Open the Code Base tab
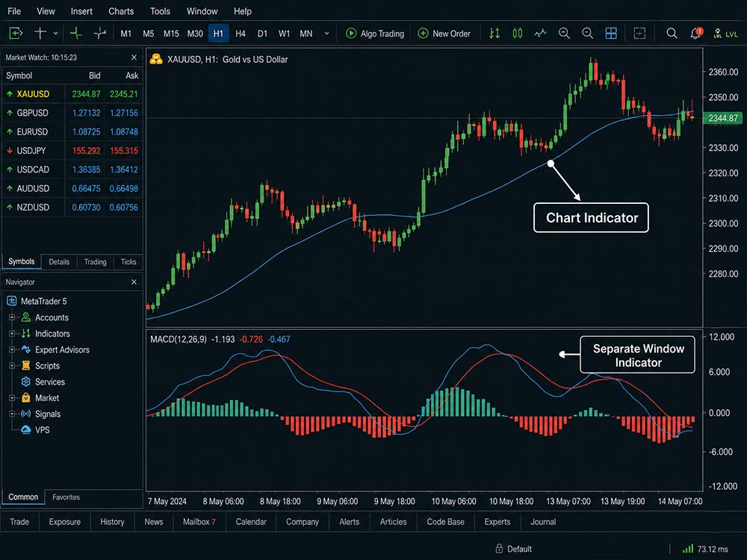The width and height of the screenshot is (747, 560). click(445, 522)
